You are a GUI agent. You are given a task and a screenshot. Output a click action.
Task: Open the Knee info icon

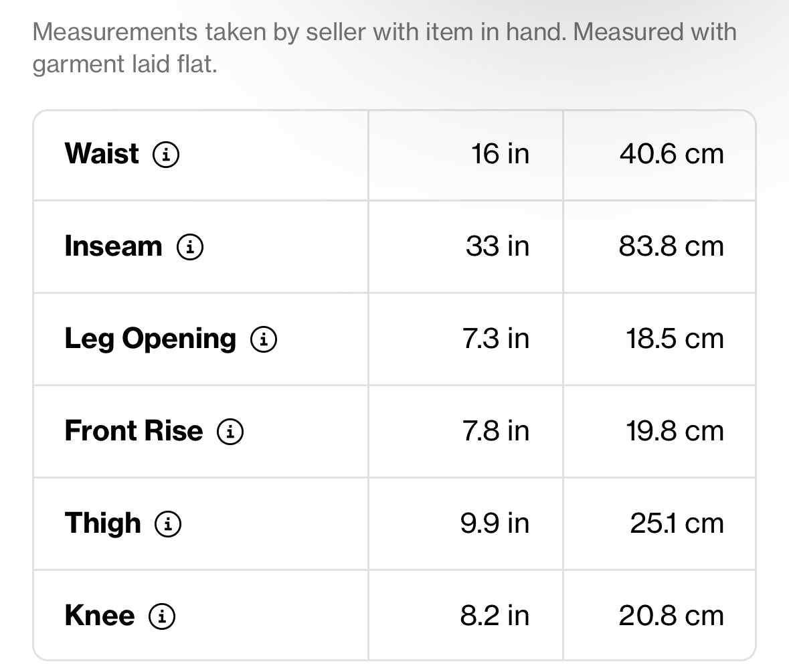[161, 616]
